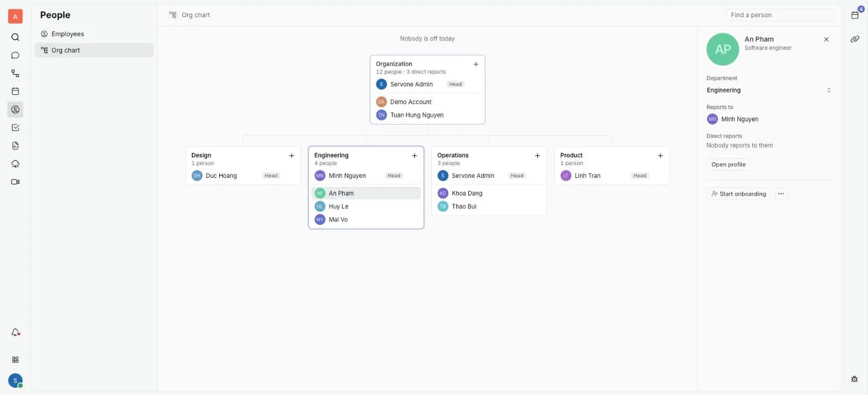Click the plus on the Operations card
Screen dimensions: 868x395
[x=538, y=156]
